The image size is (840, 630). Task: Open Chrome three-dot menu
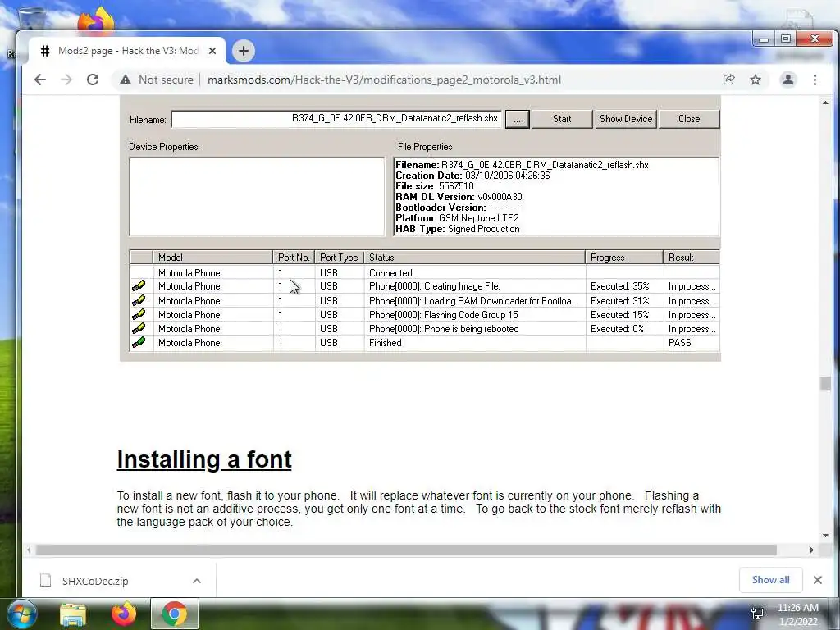point(815,80)
